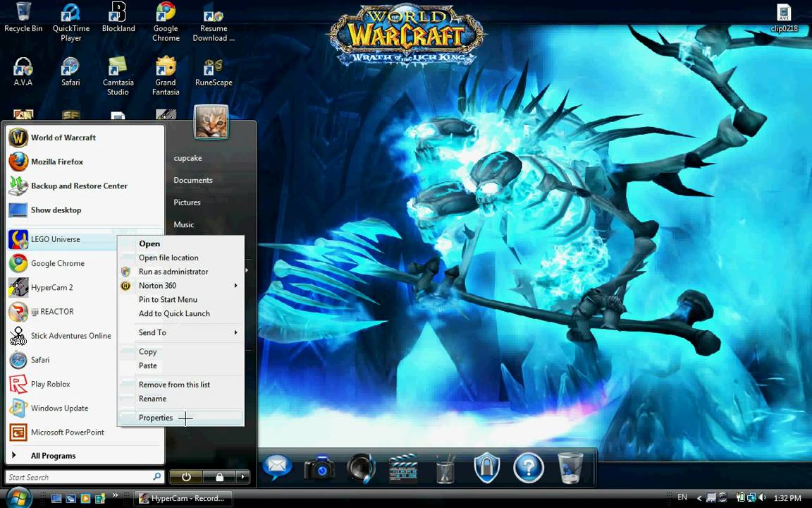Launch Mozilla Firefox from Start menu
Viewport: 812px width, 508px height.
click(85, 162)
